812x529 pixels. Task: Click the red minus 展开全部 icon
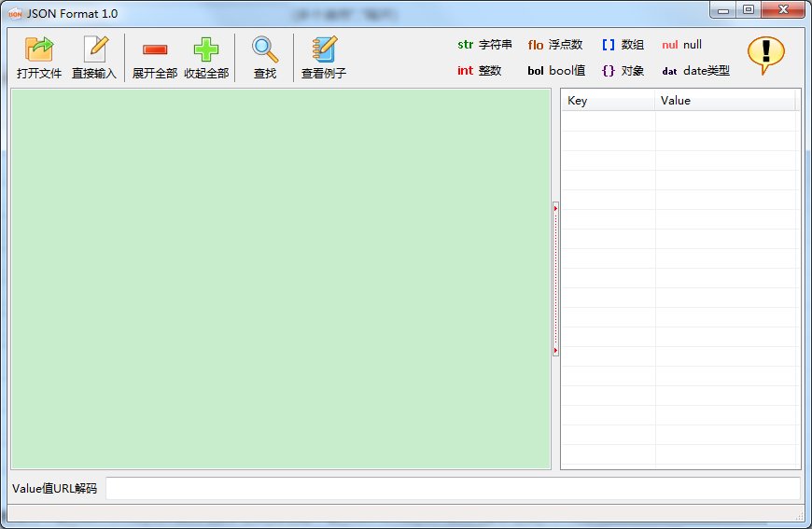point(155,49)
